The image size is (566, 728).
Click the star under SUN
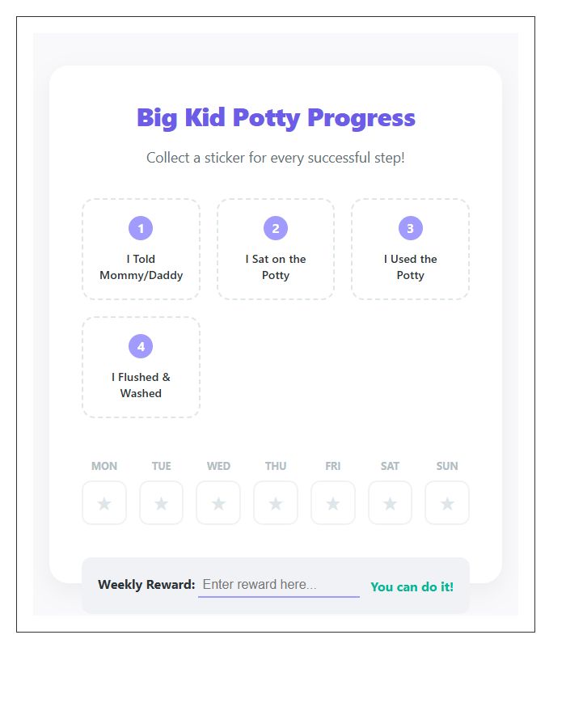click(x=447, y=503)
